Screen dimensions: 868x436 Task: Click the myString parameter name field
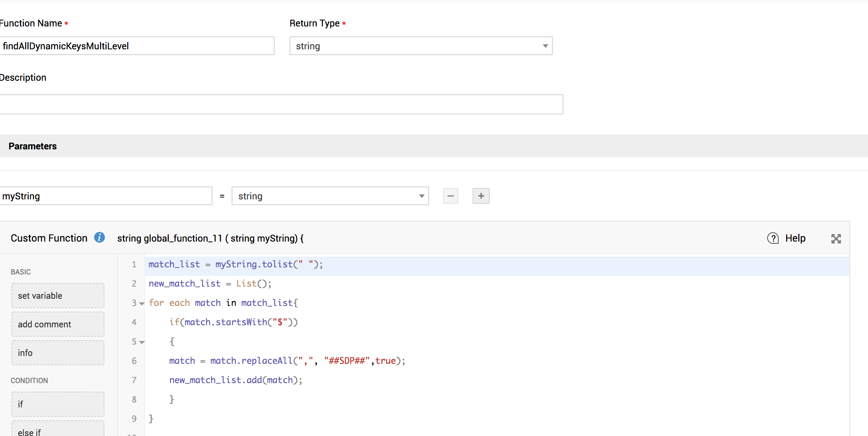[x=105, y=196]
